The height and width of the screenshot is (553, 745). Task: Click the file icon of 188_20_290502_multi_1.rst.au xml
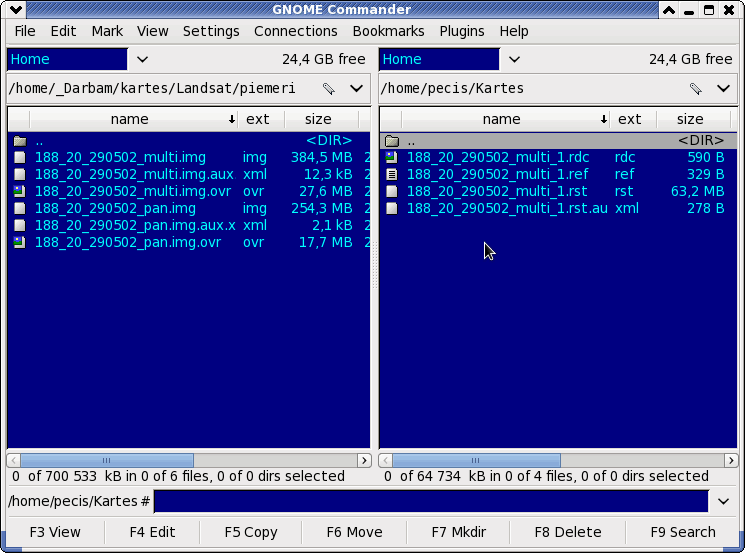(392, 209)
